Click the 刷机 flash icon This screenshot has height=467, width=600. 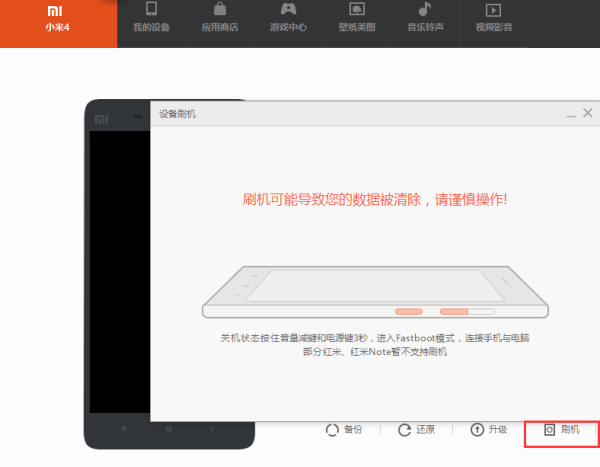click(549, 430)
